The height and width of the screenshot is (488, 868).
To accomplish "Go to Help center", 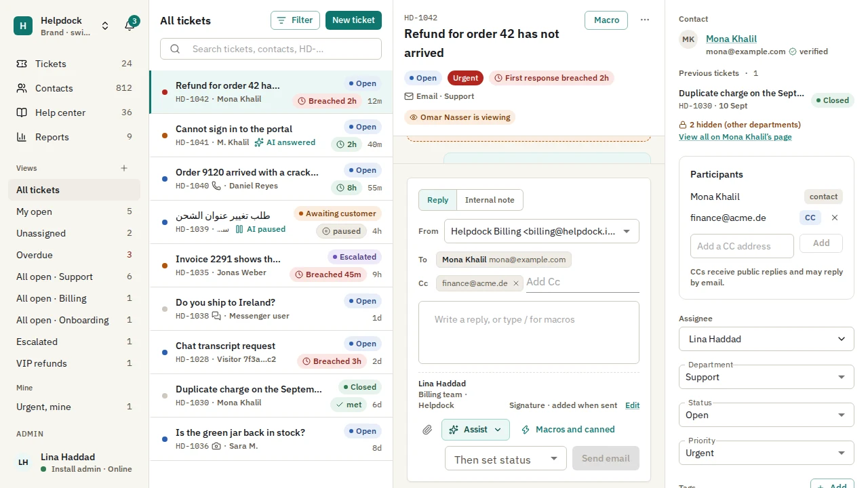I will pyautogui.click(x=74, y=113).
